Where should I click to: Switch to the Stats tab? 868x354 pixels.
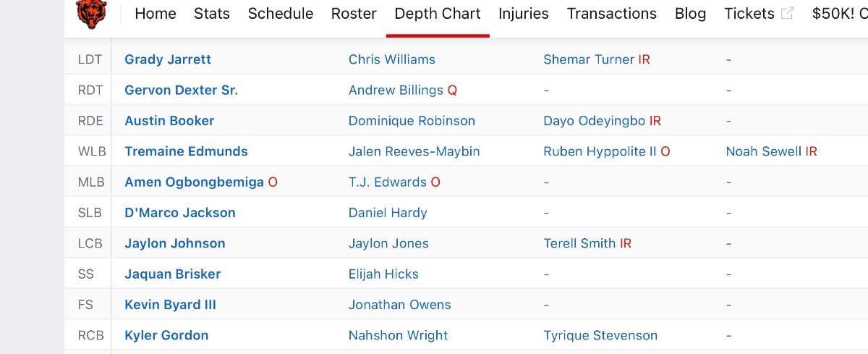(212, 14)
